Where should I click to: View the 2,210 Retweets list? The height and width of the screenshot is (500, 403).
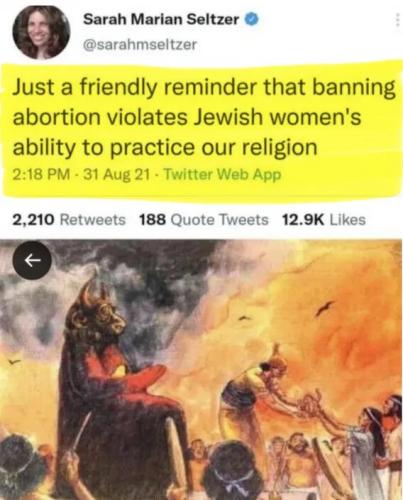tap(69, 220)
